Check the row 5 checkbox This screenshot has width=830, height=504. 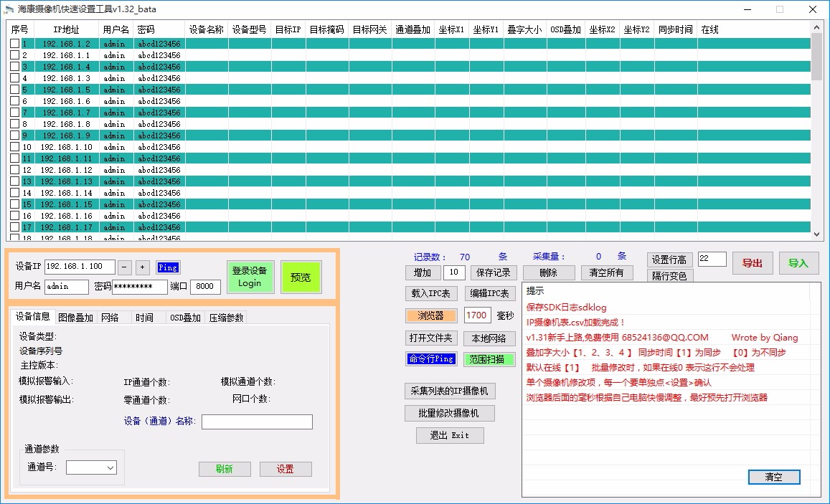click(15, 90)
